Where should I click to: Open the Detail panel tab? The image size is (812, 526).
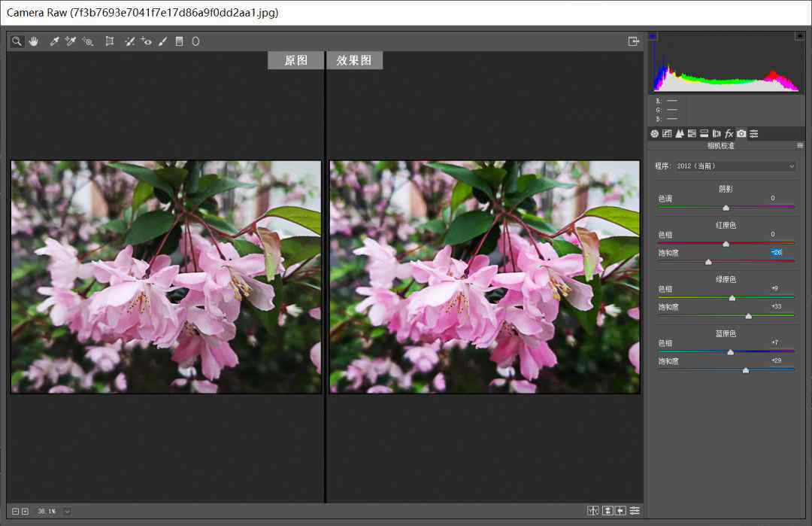pyautogui.click(x=680, y=134)
